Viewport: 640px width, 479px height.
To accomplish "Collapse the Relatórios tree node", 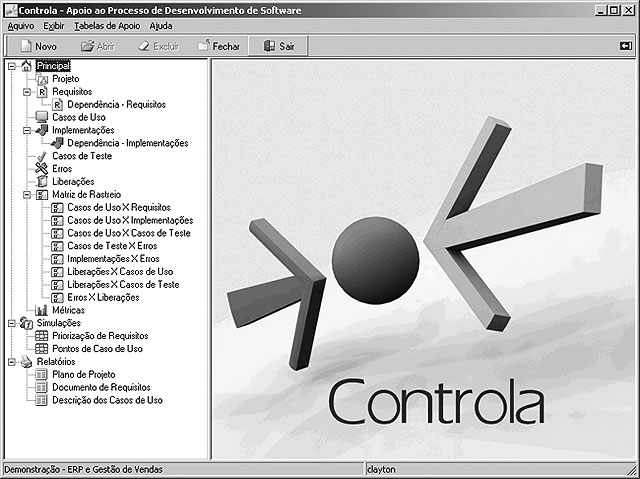I will (12, 361).
